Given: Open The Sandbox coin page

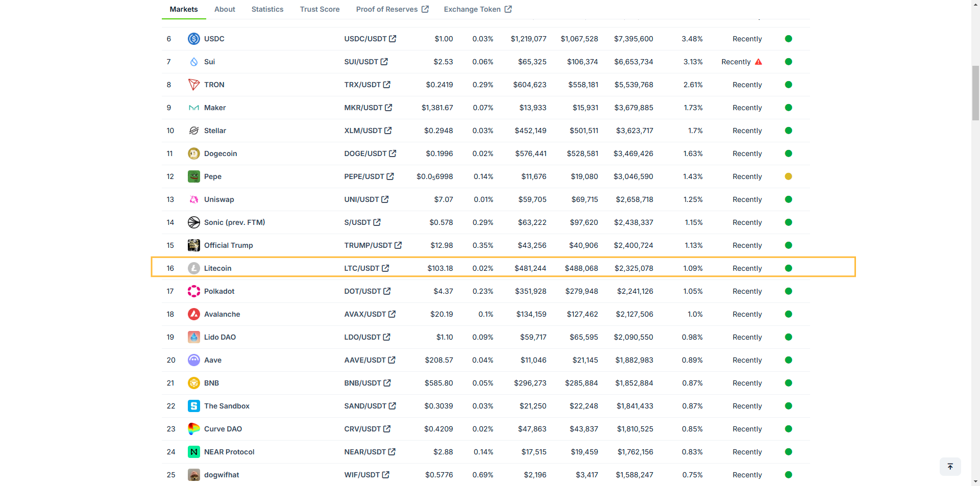Looking at the screenshot, I should coord(227,406).
